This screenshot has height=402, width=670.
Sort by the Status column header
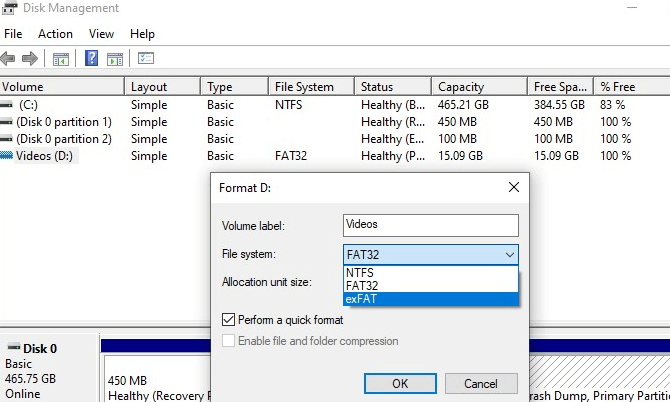[x=393, y=87]
